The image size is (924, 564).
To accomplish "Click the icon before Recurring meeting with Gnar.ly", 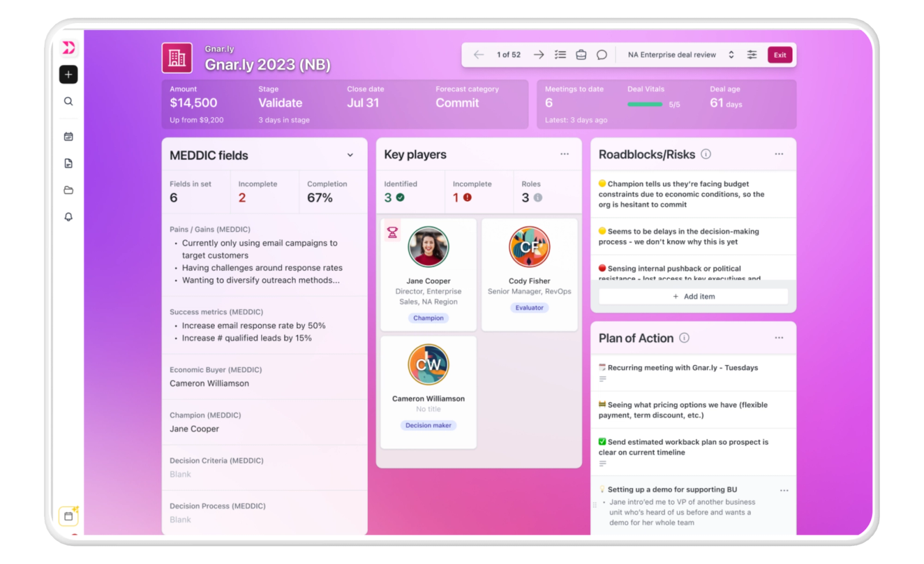I will pos(602,368).
